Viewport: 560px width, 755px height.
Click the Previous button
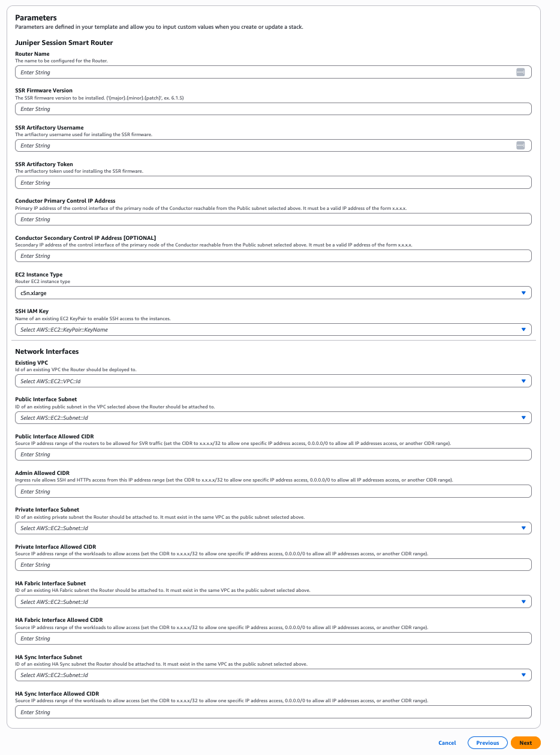click(x=487, y=742)
